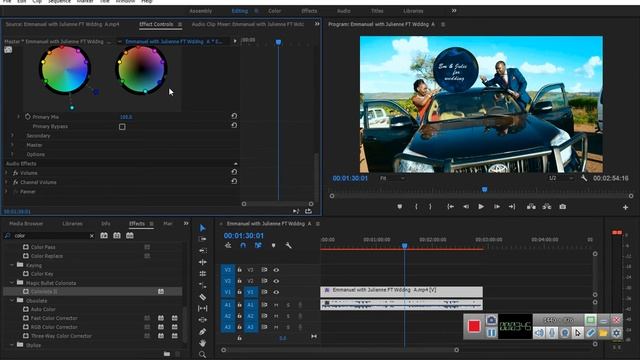Collapse the Magic Bullet Colorista folder
640x360 pixels.
12,282
